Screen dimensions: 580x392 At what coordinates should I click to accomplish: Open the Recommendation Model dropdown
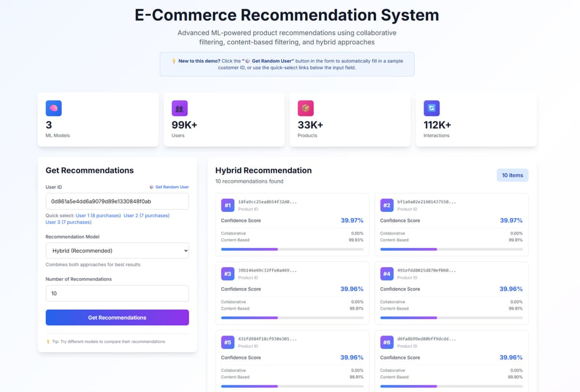(117, 251)
